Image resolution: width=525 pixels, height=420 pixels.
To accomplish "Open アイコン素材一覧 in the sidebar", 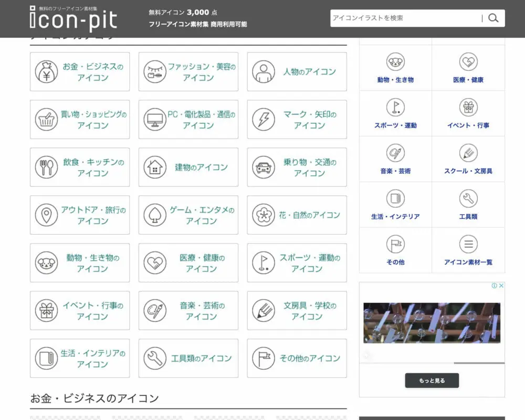I will pyautogui.click(x=468, y=262).
